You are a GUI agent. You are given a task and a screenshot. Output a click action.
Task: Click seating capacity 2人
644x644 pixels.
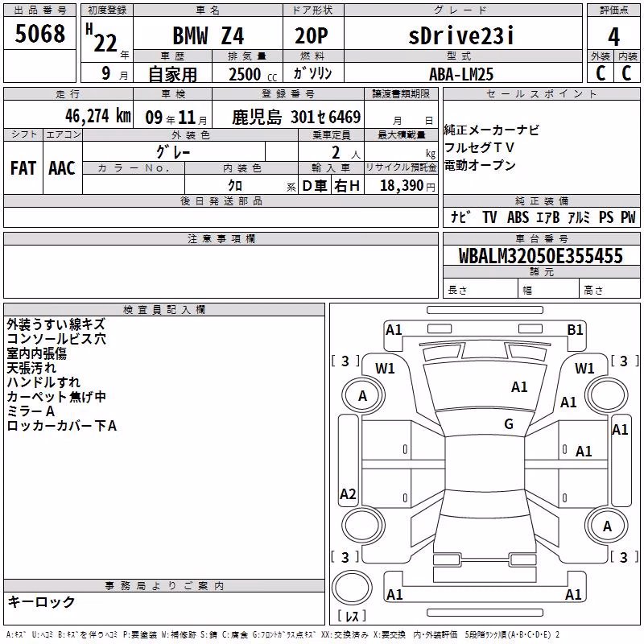pos(346,153)
